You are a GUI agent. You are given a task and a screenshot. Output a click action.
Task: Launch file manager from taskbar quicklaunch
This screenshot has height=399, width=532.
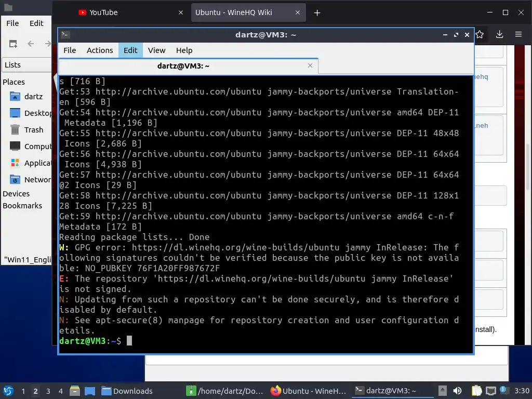75,391
